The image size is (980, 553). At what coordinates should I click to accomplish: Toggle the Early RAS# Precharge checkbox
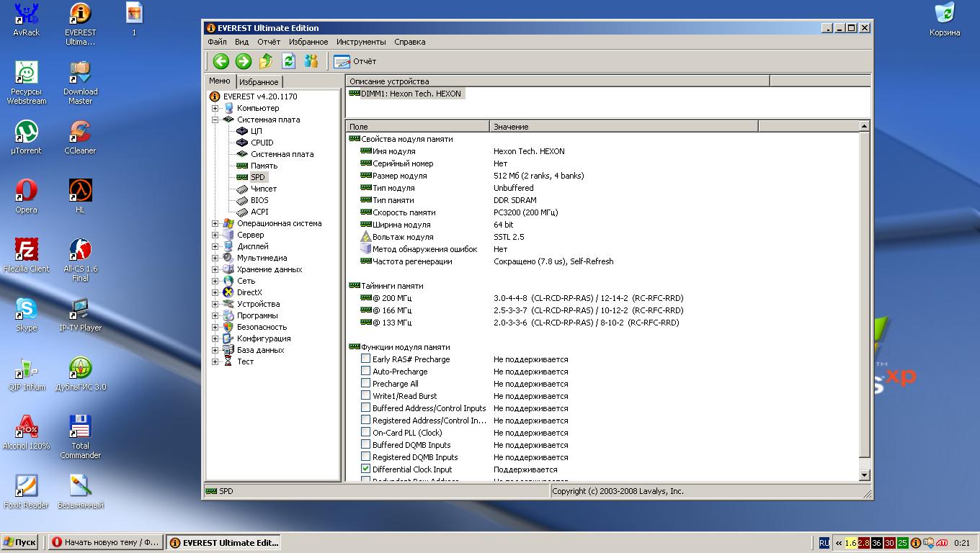click(x=365, y=359)
